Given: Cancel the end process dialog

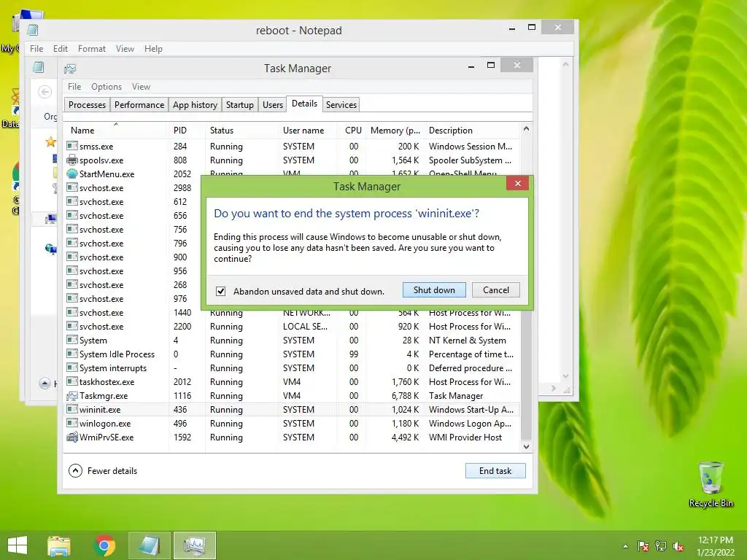Looking at the screenshot, I should pos(496,290).
